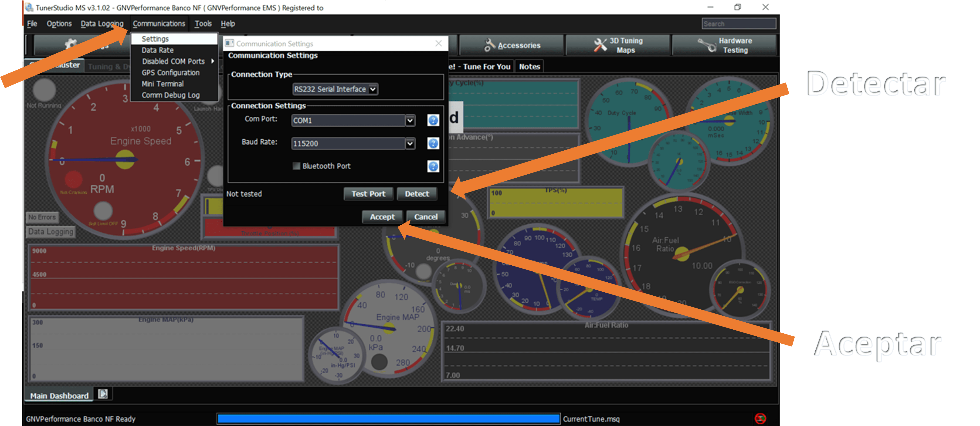The image size is (980, 426).
Task: Close the Communication Settings dialog
Action: 439,43
